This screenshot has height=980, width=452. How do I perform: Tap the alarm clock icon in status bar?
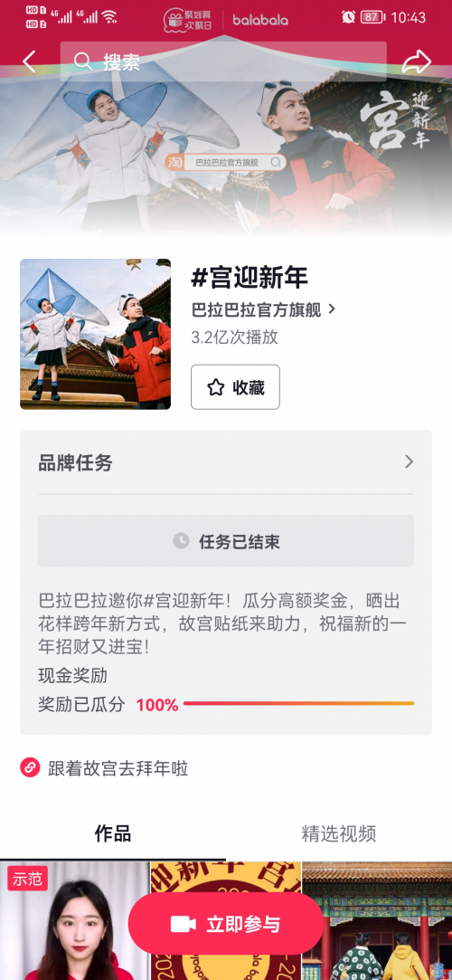tap(348, 17)
